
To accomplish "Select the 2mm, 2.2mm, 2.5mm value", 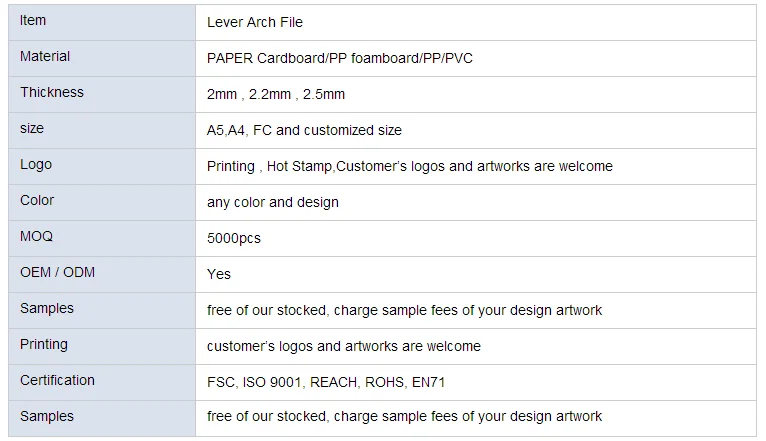I will (x=276, y=94).
